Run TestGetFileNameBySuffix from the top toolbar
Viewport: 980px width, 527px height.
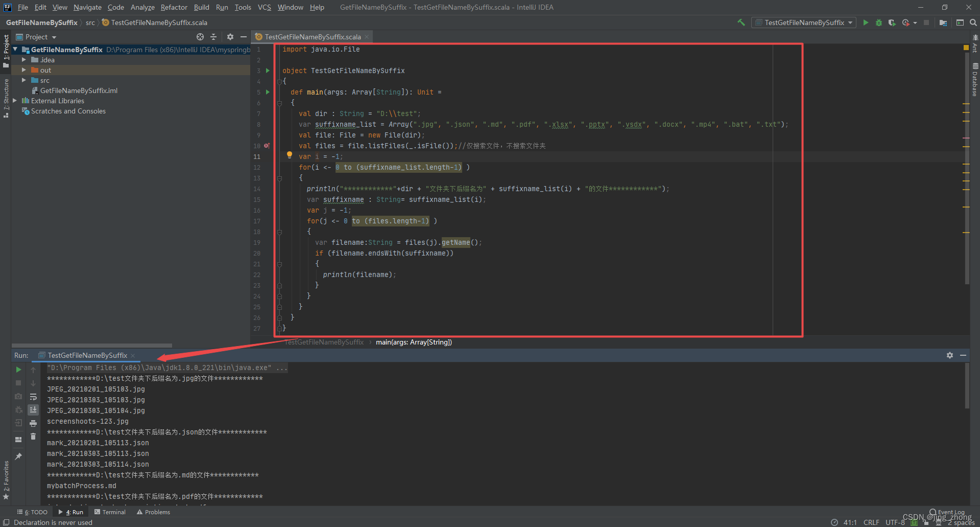[866, 22]
